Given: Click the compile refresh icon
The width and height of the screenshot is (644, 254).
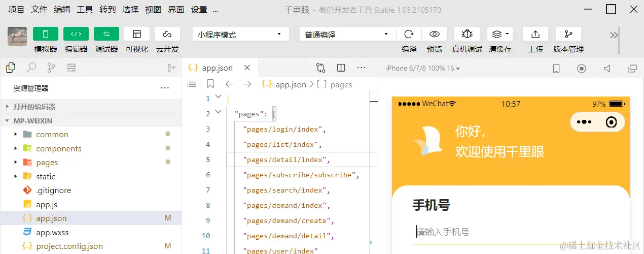Looking at the screenshot, I should coord(409,34).
